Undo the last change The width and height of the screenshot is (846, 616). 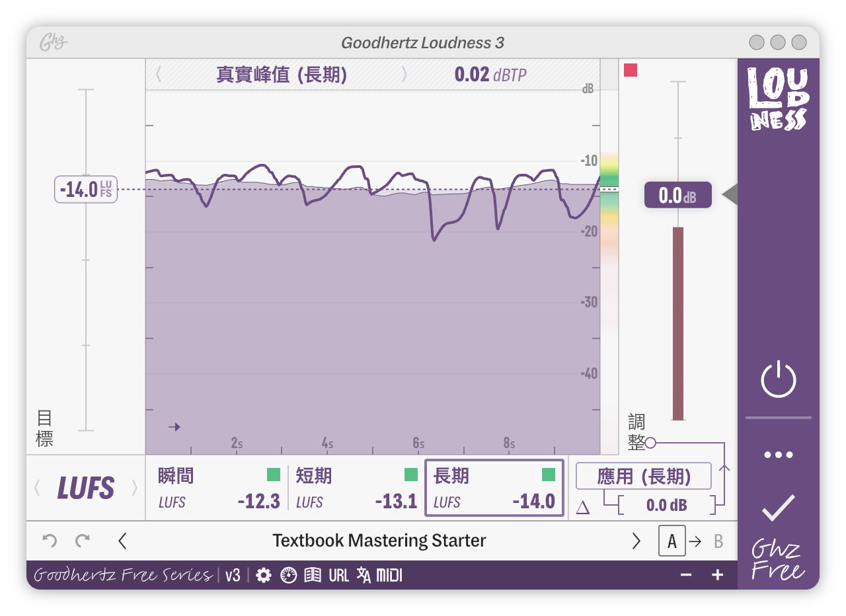[x=50, y=541]
